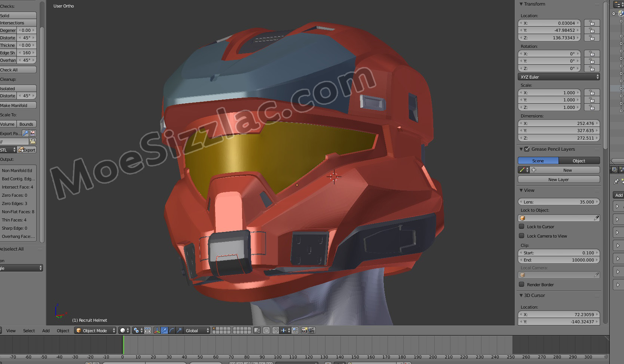This screenshot has height=364, width=624.
Task: Click the eyedropper in Lock to Object field
Action: (x=596, y=218)
